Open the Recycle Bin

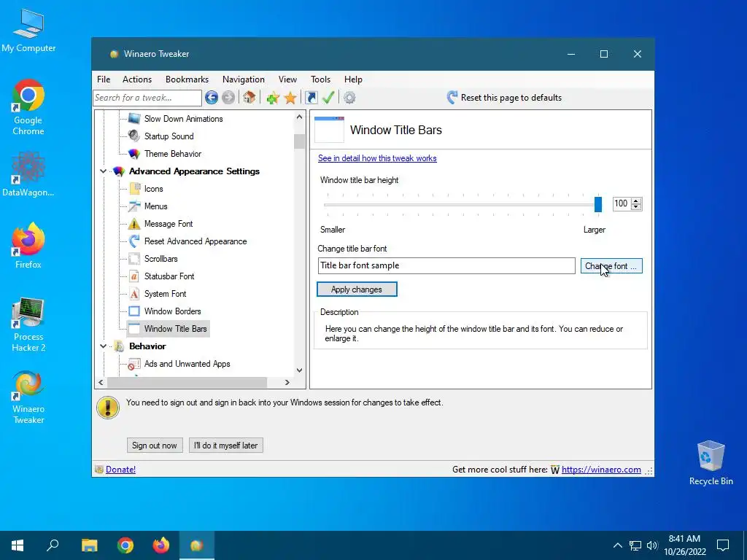coord(711,463)
